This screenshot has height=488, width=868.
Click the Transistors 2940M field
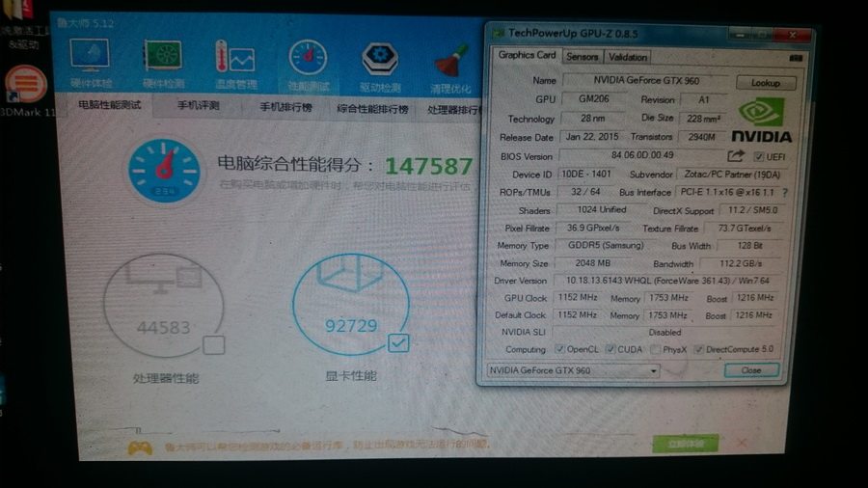pos(701,137)
